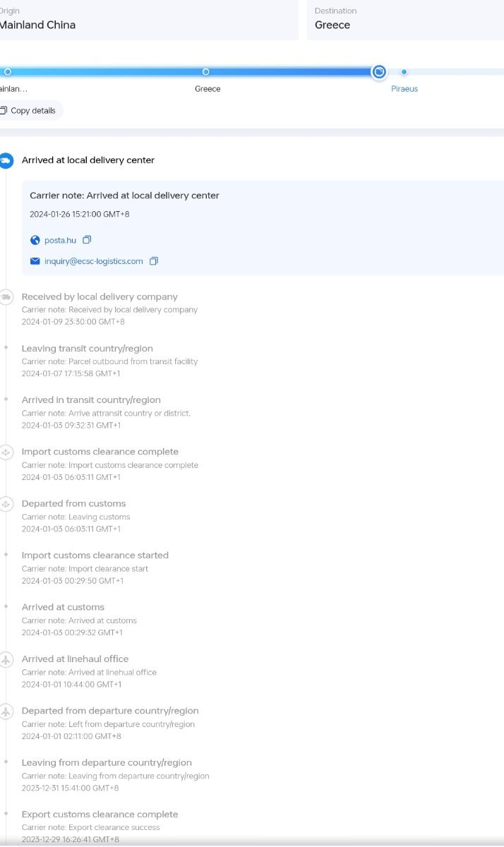This screenshot has height=847, width=504.
Task: Click the Import customs clearance complete icon
Action: [6, 452]
